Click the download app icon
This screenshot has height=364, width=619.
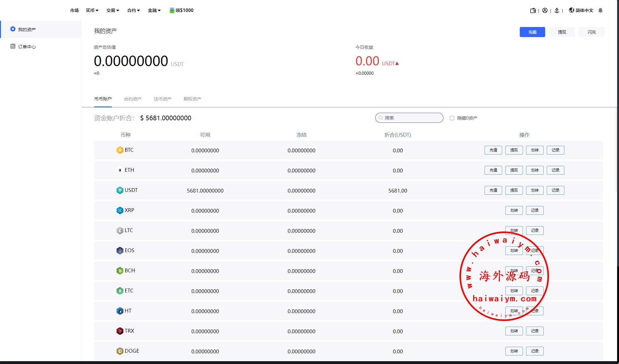tap(557, 10)
